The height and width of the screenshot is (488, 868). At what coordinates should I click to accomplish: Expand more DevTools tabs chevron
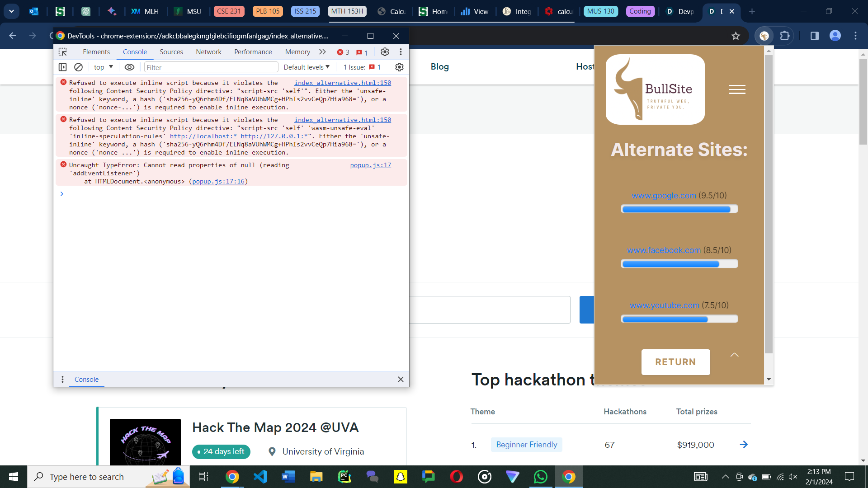tap(322, 52)
